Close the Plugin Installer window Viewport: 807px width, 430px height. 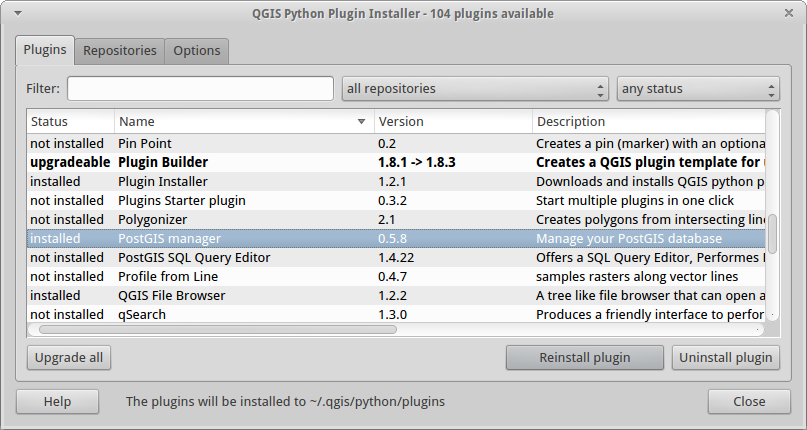[788, 13]
